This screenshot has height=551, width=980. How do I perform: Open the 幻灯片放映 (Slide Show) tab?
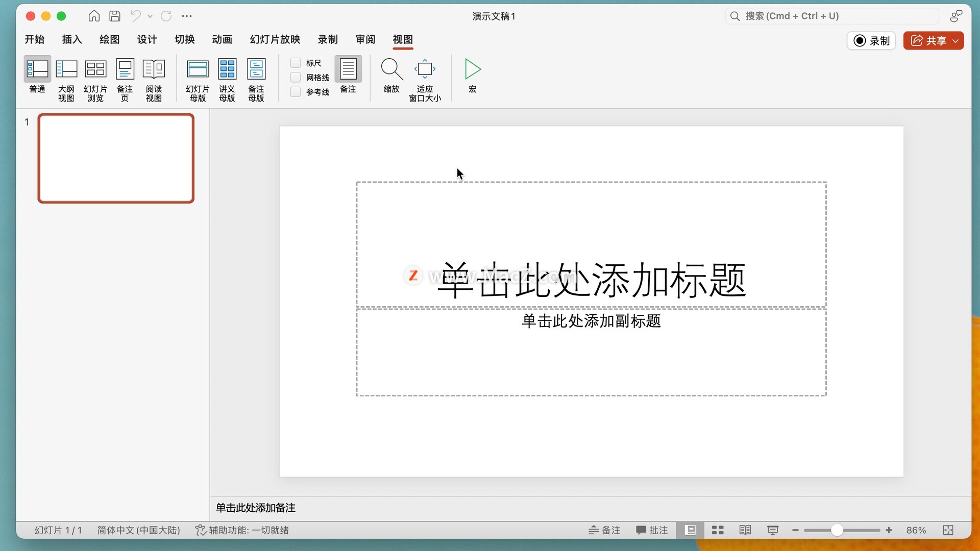[x=275, y=39]
